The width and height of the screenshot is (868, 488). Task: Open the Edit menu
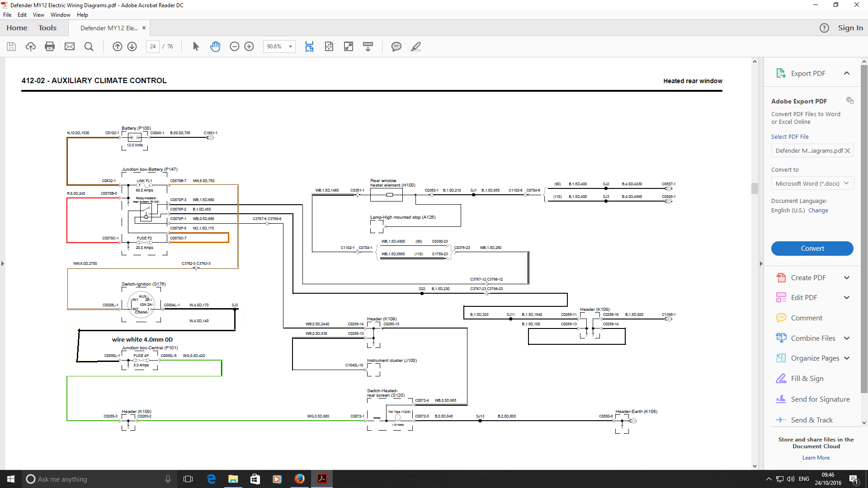click(22, 15)
